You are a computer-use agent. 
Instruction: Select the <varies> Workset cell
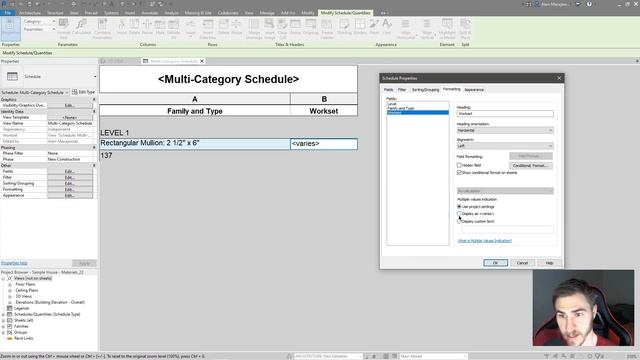point(324,144)
